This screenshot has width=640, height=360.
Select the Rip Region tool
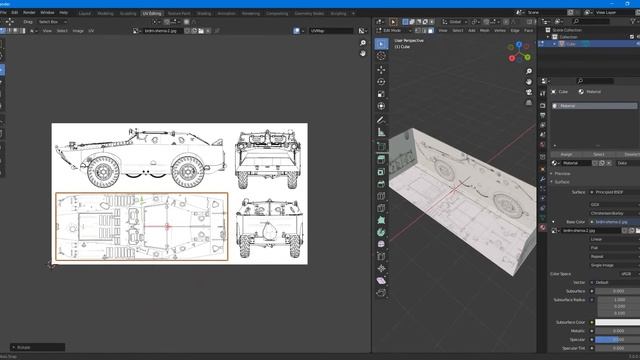click(381, 292)
